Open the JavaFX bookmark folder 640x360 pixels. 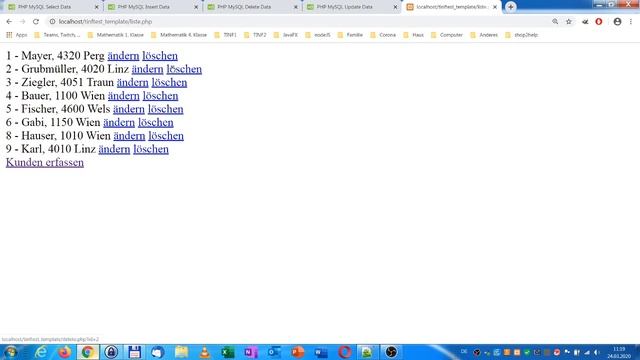(286, 35)
